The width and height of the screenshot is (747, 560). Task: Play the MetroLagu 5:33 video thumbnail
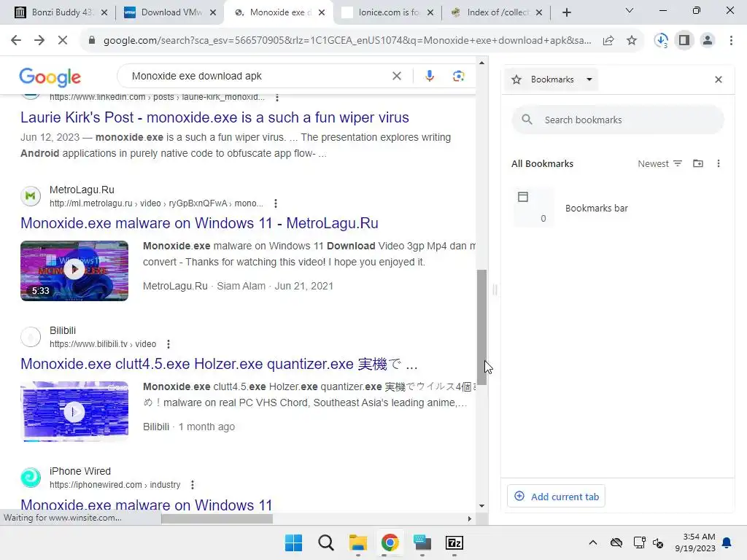click(74, 271)
